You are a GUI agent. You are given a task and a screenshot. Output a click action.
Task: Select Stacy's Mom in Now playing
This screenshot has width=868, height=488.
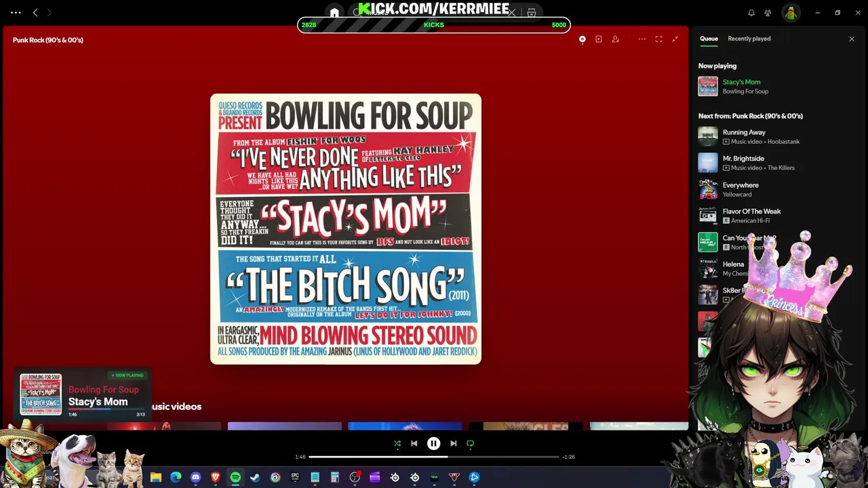(x=741, y=82)
